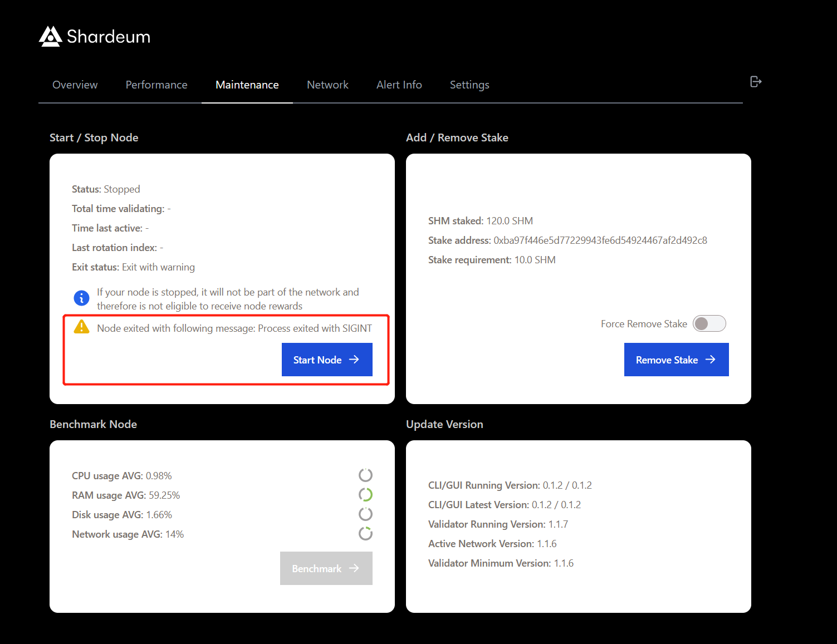The image size is (837, 644).
Task: Switch to the Overview tab
Action: [x=75, y=85]
